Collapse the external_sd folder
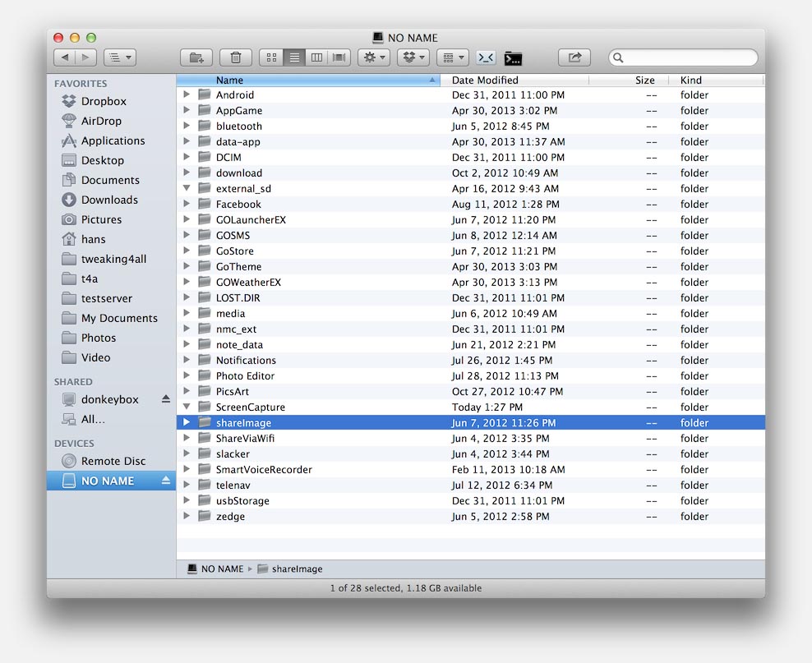Viewport: 812px width, 663px height. (x=187, y=188)
